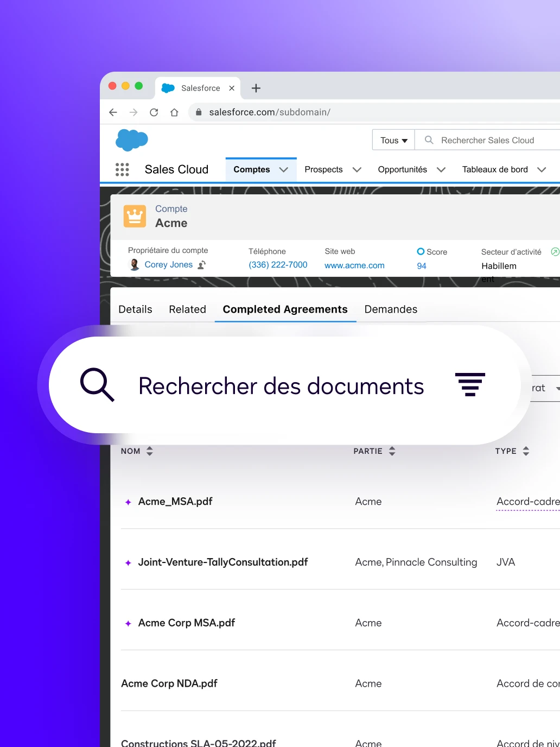Screen dimensions: 560x747
Task: Click Acme, Pinnacle Consulting party cell
Action: coord(416,562)
